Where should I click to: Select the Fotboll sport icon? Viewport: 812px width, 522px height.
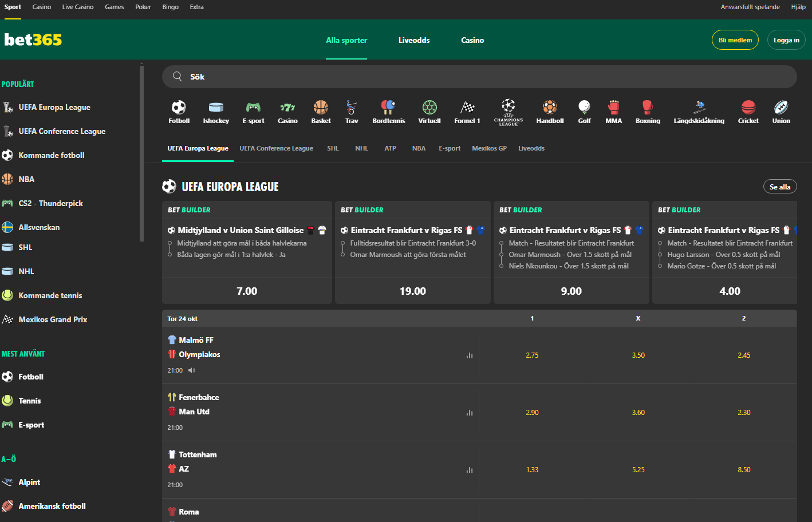(x=178, y=108)
